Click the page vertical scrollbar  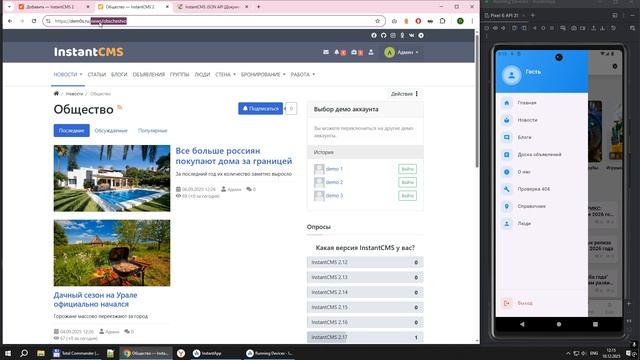(x=477, y=102)
